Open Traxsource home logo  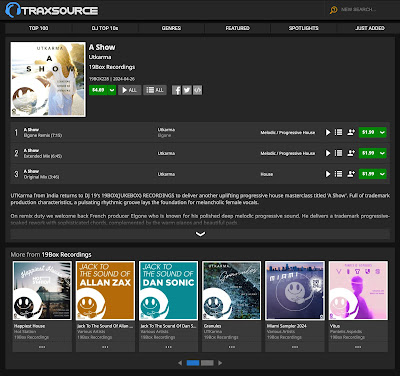(x=52, y=10)
